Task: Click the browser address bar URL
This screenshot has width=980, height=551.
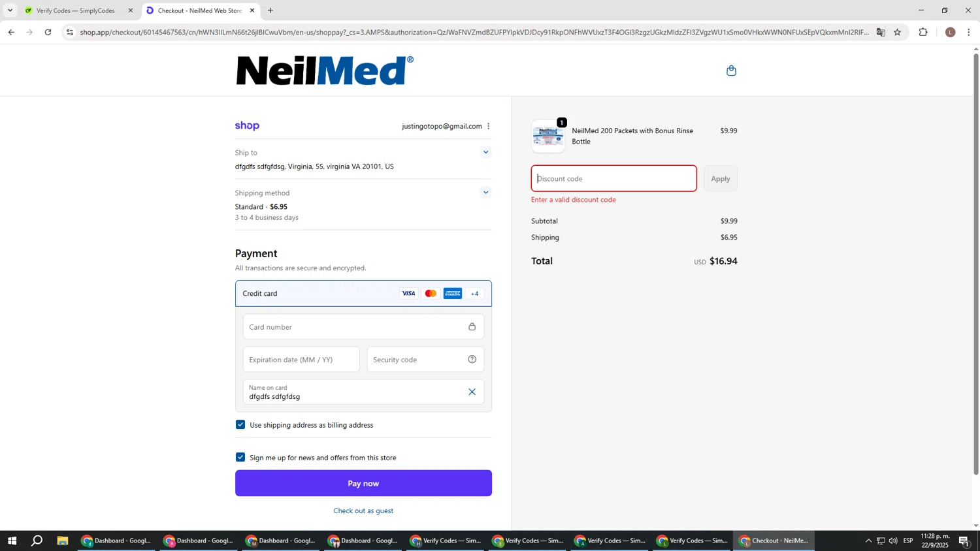Action: [x=474, y=32]
